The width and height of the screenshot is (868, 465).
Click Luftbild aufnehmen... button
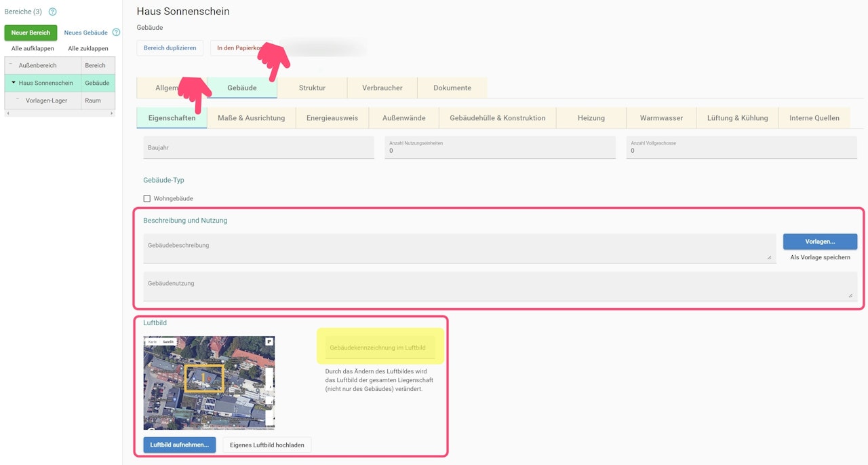click(x=180, y=445)
